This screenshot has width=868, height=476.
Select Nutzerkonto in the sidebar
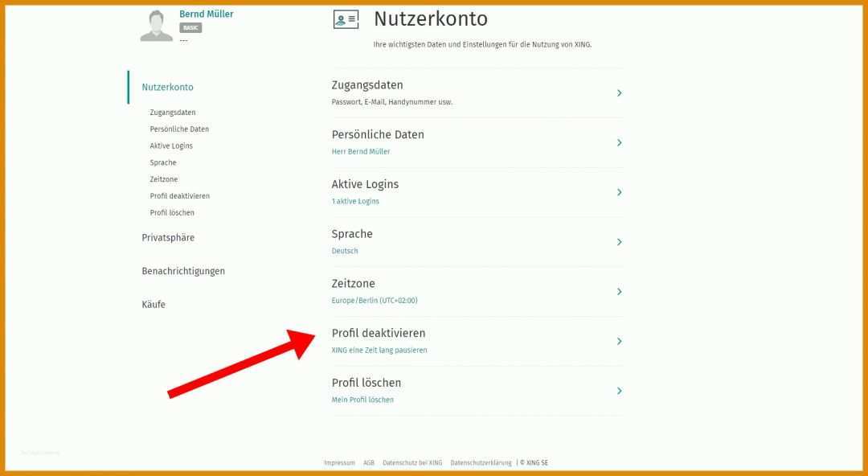[168, 87]
